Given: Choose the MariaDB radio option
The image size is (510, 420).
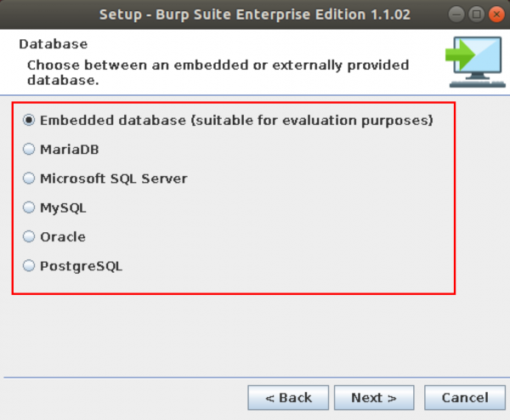Looking at the screenshot, I should tap(30, 150).
